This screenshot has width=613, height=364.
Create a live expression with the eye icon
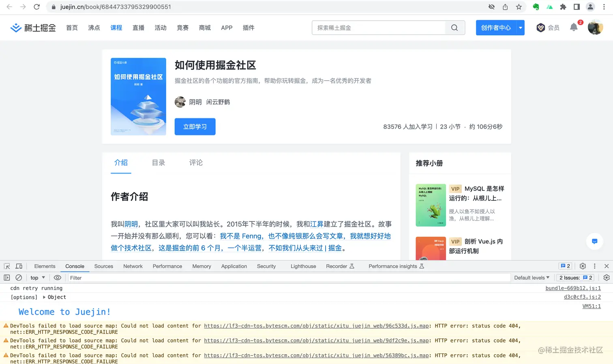tap(58, 278)
